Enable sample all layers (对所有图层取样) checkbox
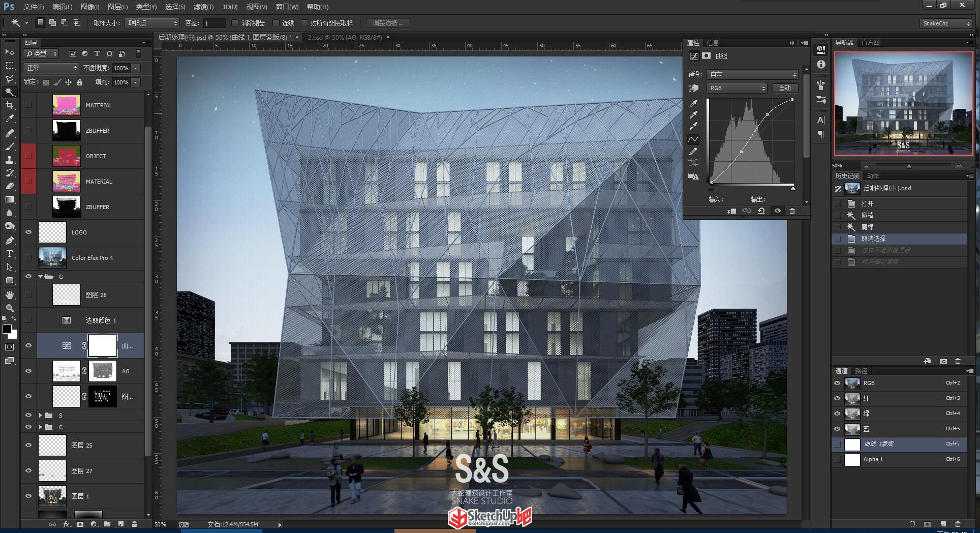The height and width of the screenshot is (533, 980). click(304, 23)
